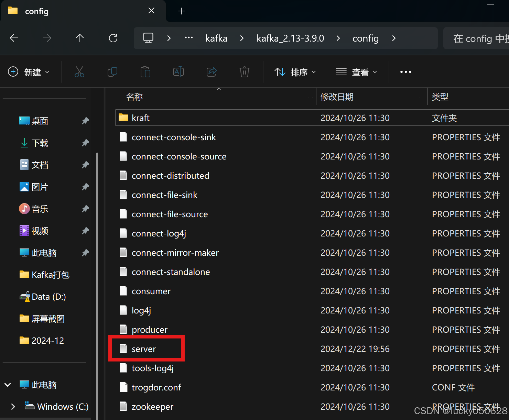Expand chevron after config breadcrumb

[394, 38]
